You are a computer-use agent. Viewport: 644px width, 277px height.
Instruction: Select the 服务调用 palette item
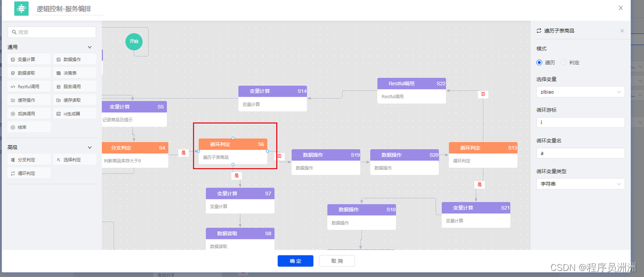tap(74, 86)
